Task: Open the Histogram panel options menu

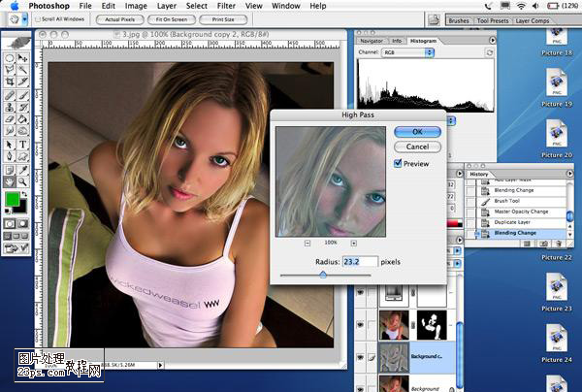Action: 492,40
